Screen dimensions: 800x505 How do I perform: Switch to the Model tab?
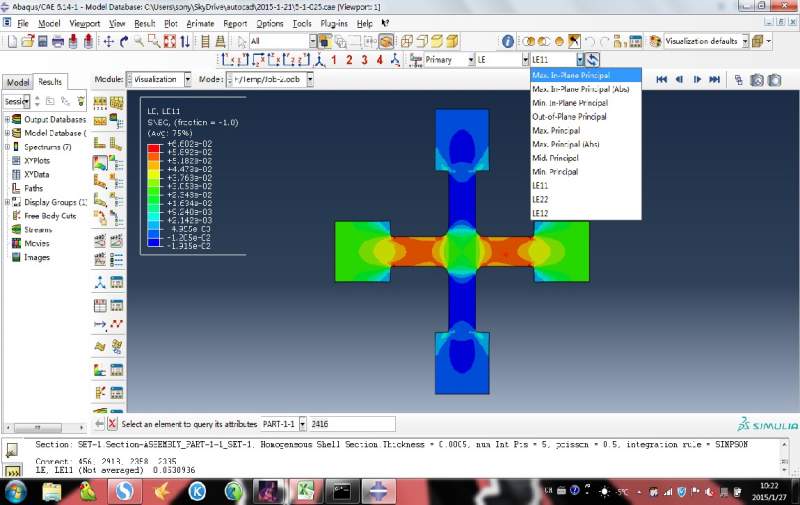pyautogui.click(x=17, y=82)
